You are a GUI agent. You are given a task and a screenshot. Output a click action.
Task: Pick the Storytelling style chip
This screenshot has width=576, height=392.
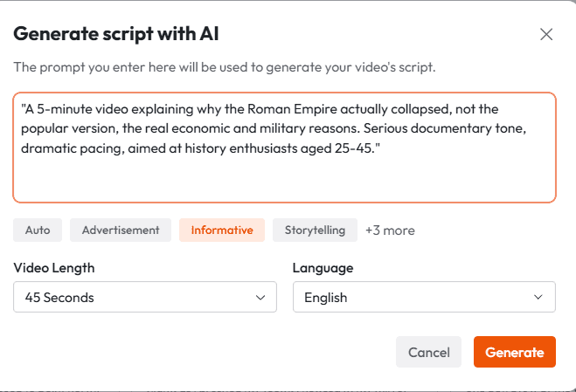click(315, 230)
